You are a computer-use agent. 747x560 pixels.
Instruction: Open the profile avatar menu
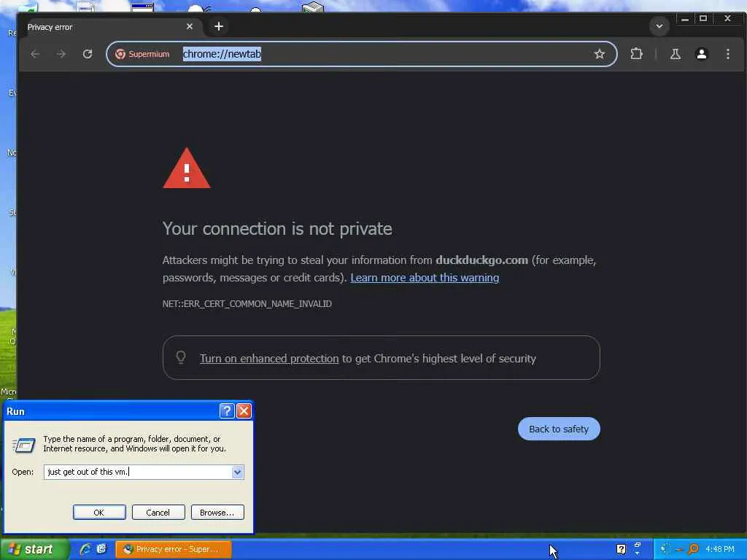(x=701, y=54)
